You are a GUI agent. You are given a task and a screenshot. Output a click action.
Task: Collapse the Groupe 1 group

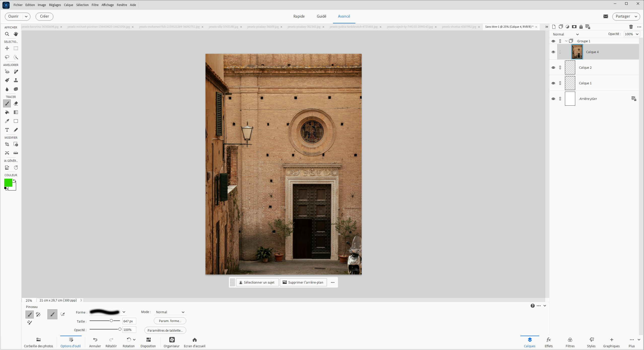[566, 41]
